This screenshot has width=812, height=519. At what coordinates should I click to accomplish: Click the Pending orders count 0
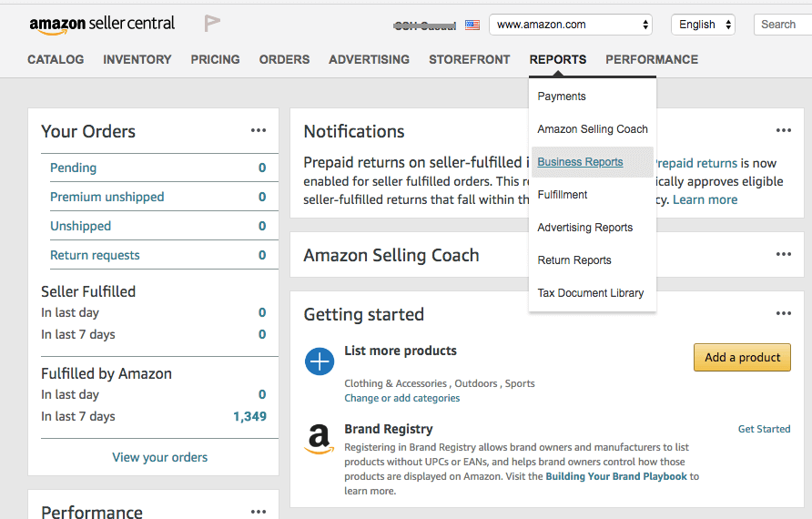pyautogui.click(x=262, y=168)
